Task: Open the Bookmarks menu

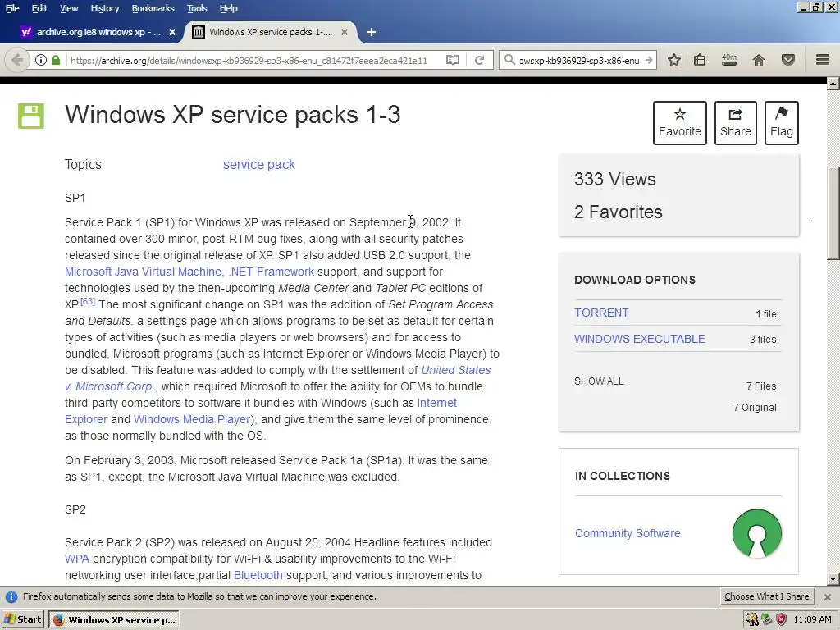Action: (x=153, y=8)
